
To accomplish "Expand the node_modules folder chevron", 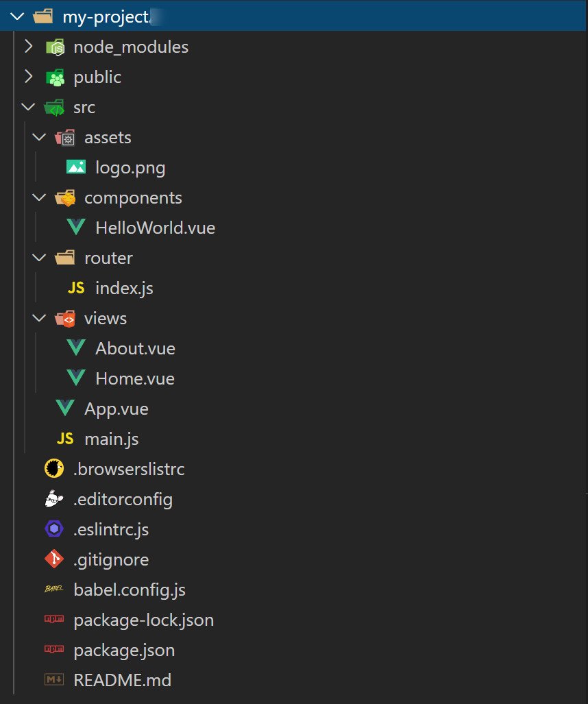I will pyautogui.click(x=29, y=46).
